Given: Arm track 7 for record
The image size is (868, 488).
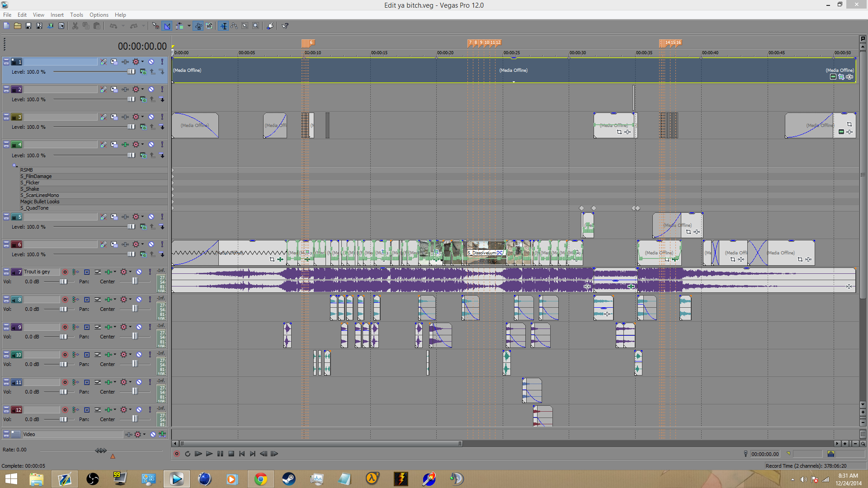Looking at the screenshot, I should 65,272.
